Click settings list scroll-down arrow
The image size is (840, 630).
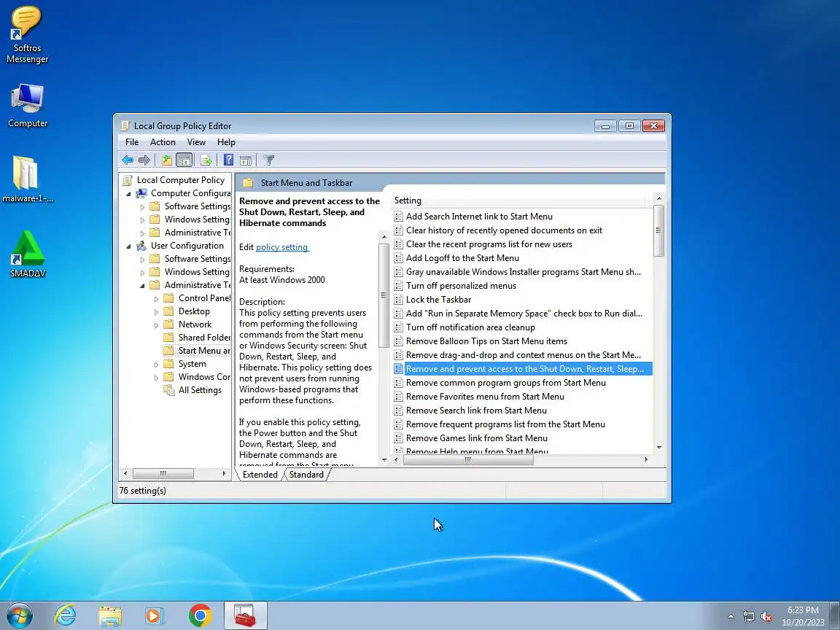(659, 447)
